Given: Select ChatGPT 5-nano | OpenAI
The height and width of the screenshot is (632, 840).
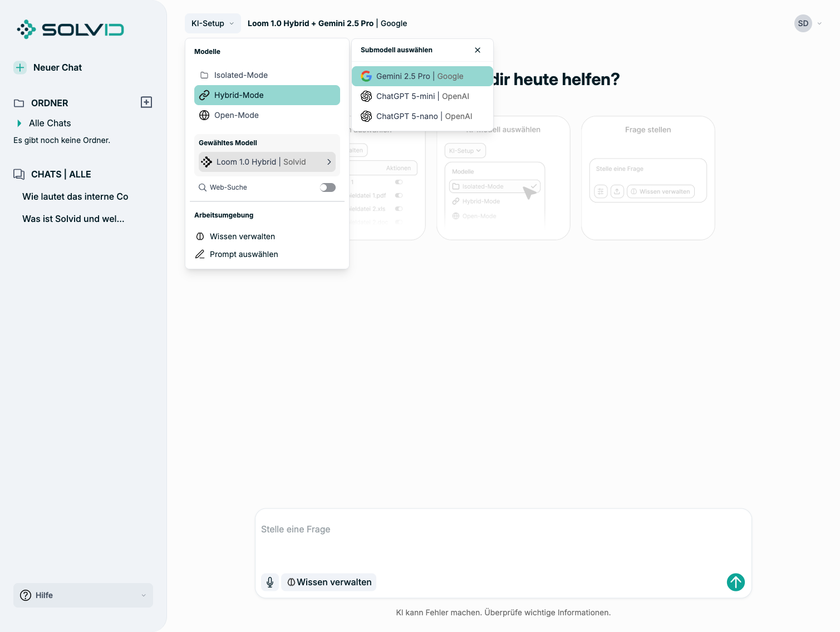Looking at the screenshot, I should click(x=423, y=116).
